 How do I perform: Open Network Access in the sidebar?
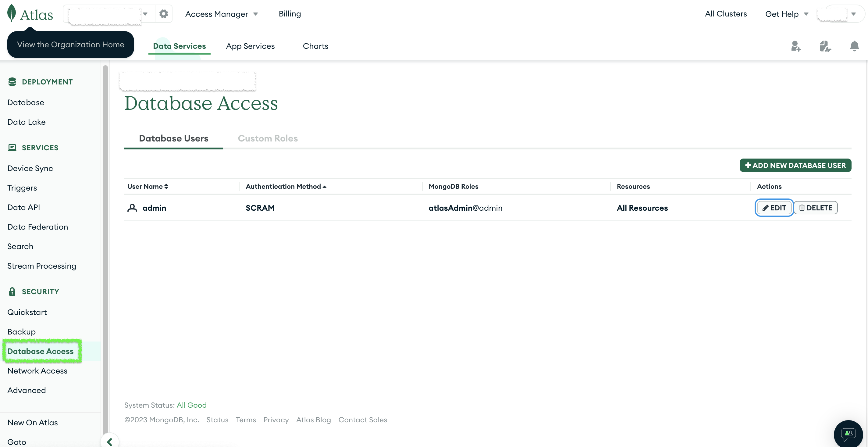pyautogui.click(x=37, y=371)
